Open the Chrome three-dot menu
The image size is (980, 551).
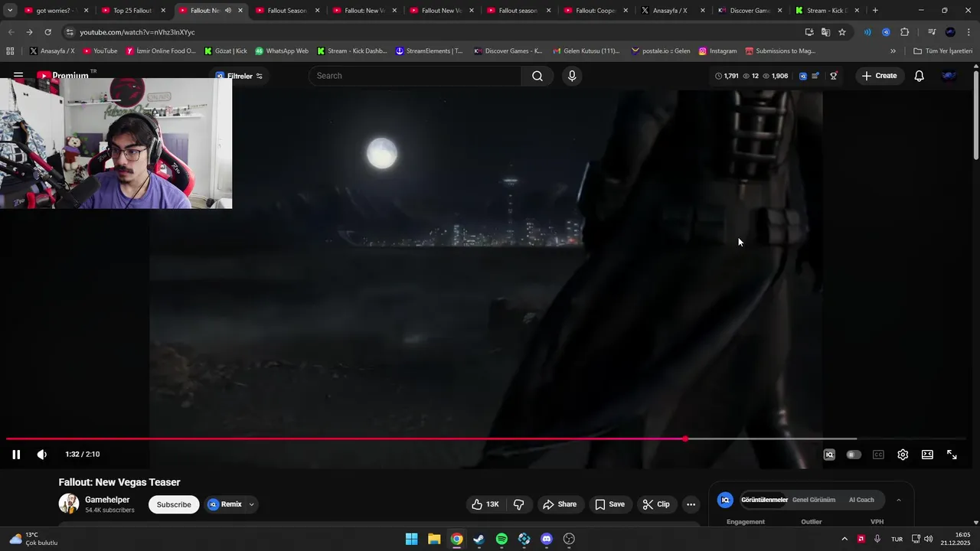pyautogui.click(x=968, y=32)
